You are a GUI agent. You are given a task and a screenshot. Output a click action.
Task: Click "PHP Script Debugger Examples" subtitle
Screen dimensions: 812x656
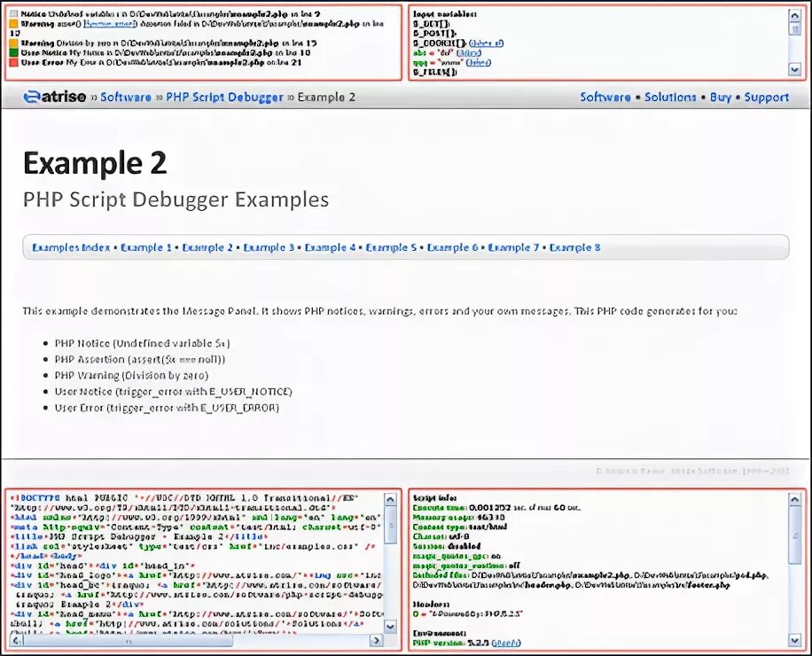(176, 199)
